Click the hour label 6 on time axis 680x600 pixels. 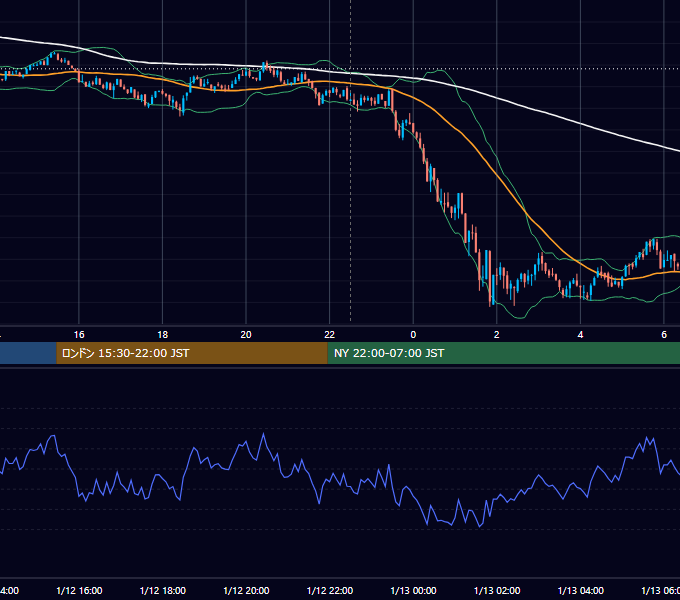[x=664, y=335]
